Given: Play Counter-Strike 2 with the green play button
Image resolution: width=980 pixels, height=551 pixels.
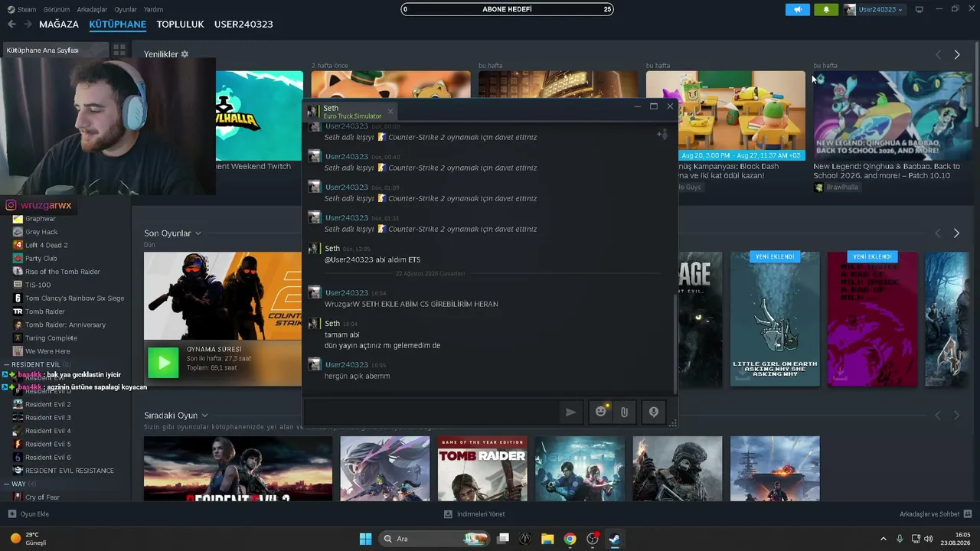Looking at the screenshot, I should click(x=163, y=362).
